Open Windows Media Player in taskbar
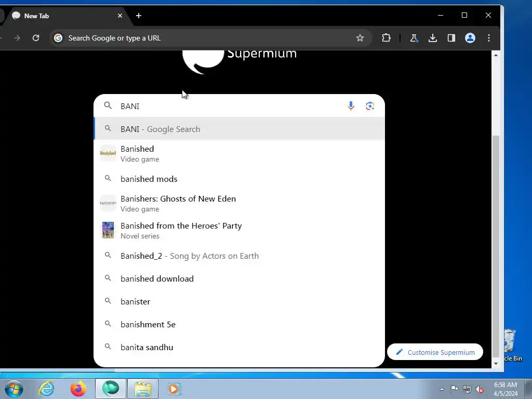 175,389
